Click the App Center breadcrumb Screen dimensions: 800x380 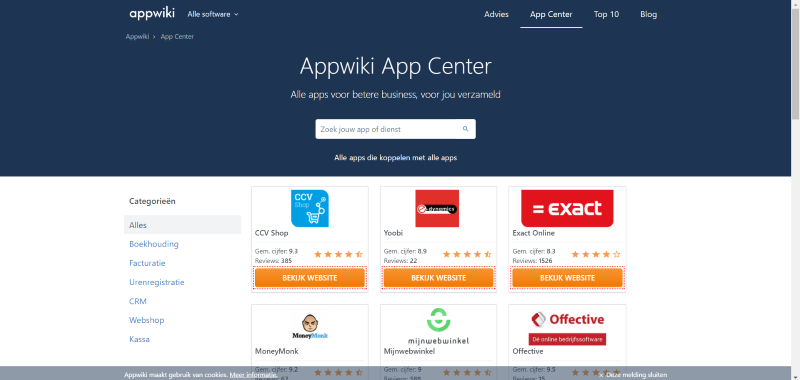pyautogui.click(x=177, y=37)
